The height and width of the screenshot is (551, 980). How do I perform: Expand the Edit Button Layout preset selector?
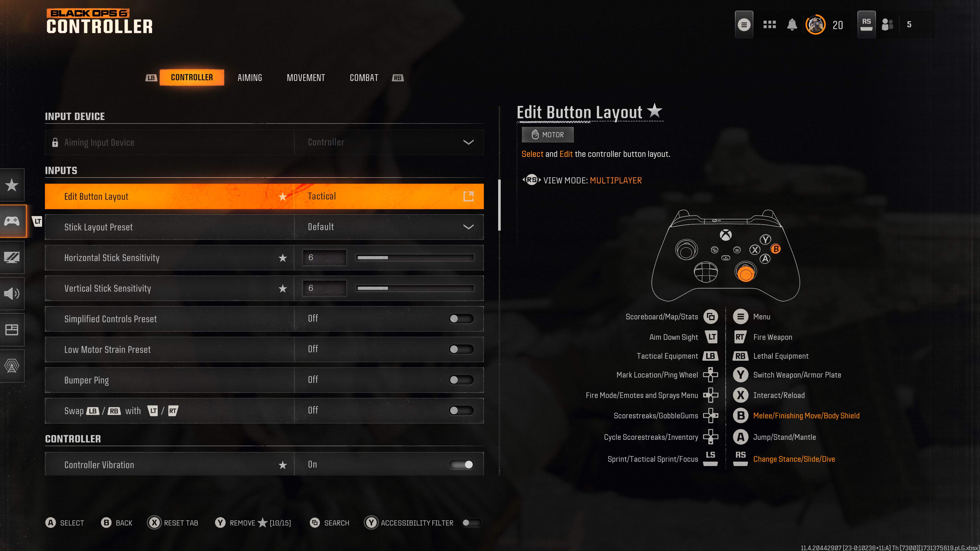(469, 196)
